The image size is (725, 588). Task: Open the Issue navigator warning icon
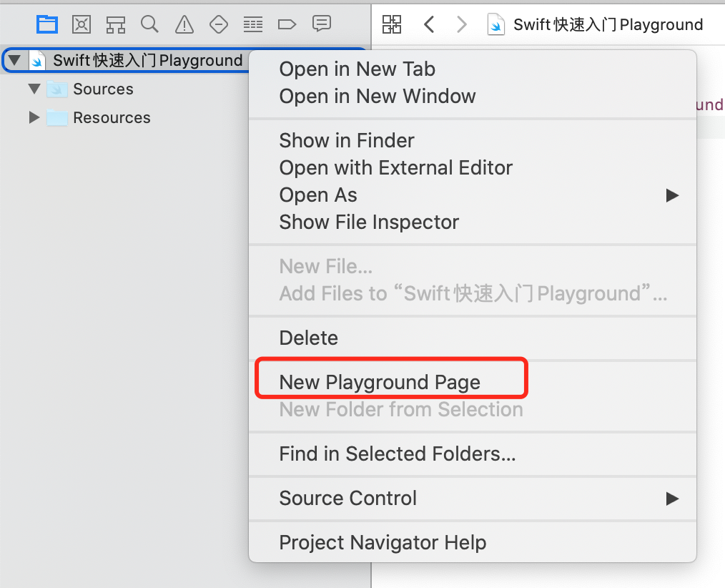point(184,24)
